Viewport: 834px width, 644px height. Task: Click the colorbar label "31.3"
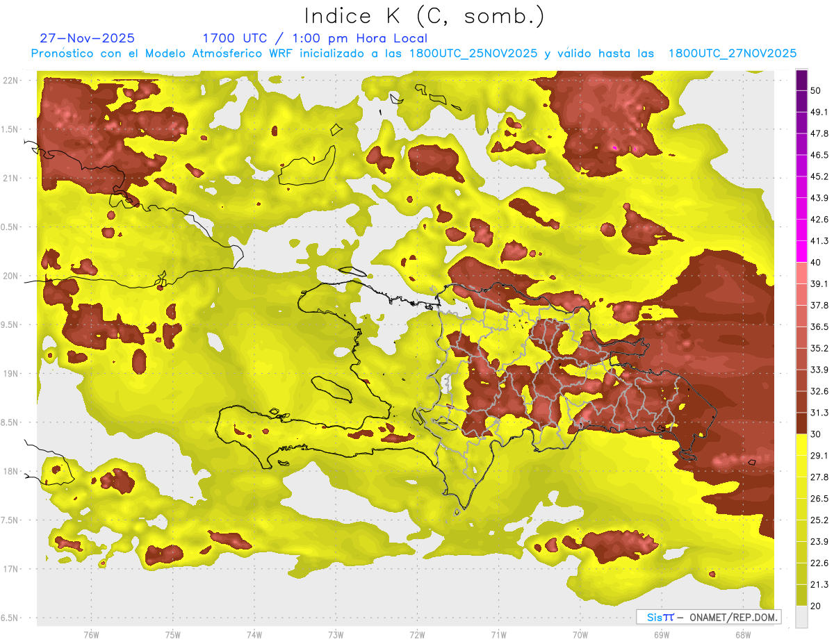click(819, 413)
